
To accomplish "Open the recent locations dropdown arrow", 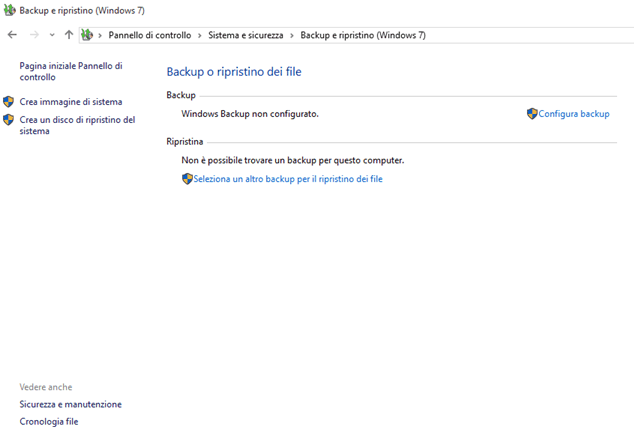I will tap(52, 35).
